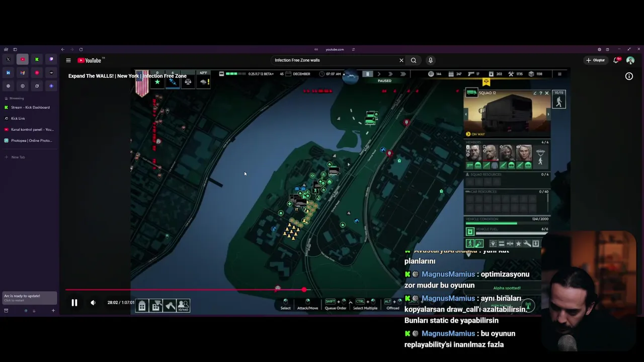
Task: Open the pinned YouTube tab in sidebar
Action: (23, 59)
